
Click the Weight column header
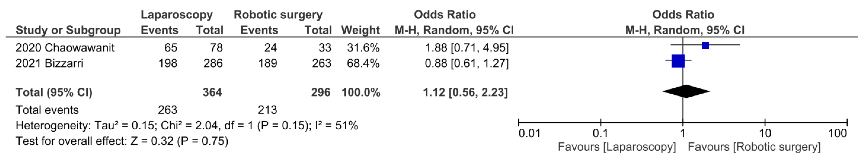point(360,30)
